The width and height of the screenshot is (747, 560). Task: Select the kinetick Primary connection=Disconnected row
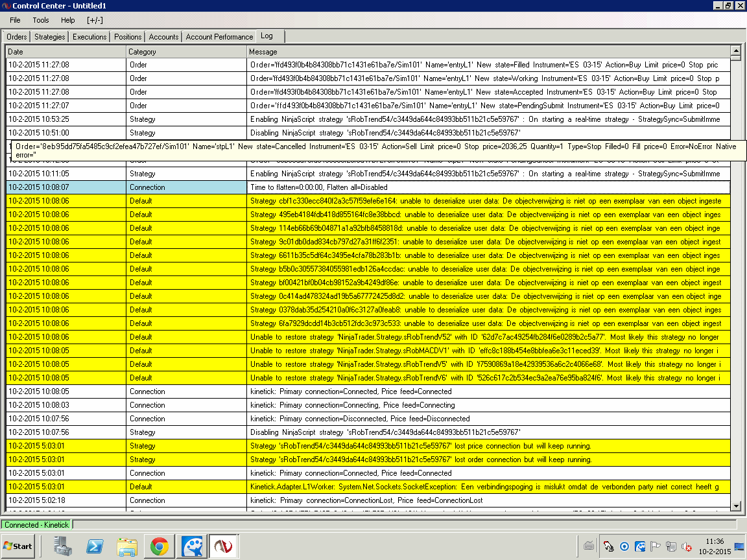368,419
